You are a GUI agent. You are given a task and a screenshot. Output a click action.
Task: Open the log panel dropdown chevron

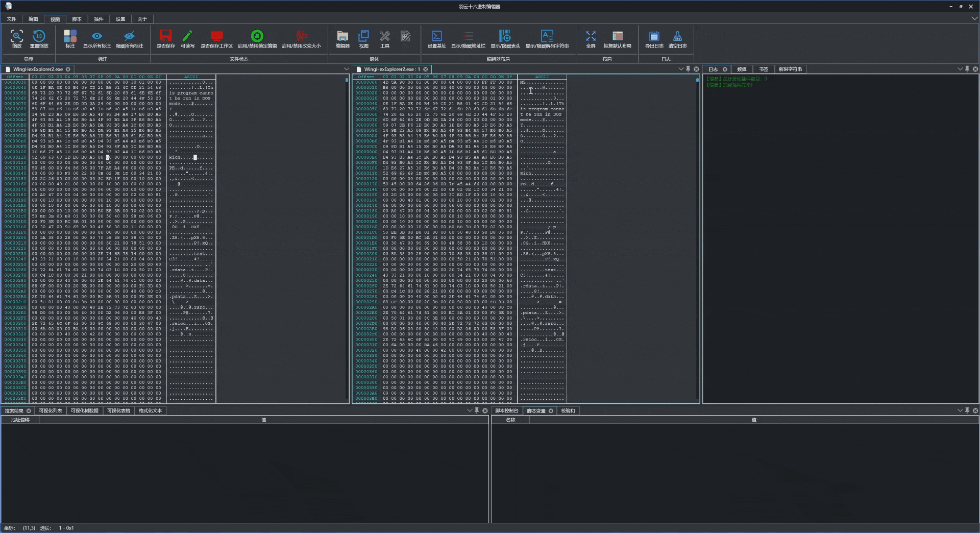pos(960,69)
